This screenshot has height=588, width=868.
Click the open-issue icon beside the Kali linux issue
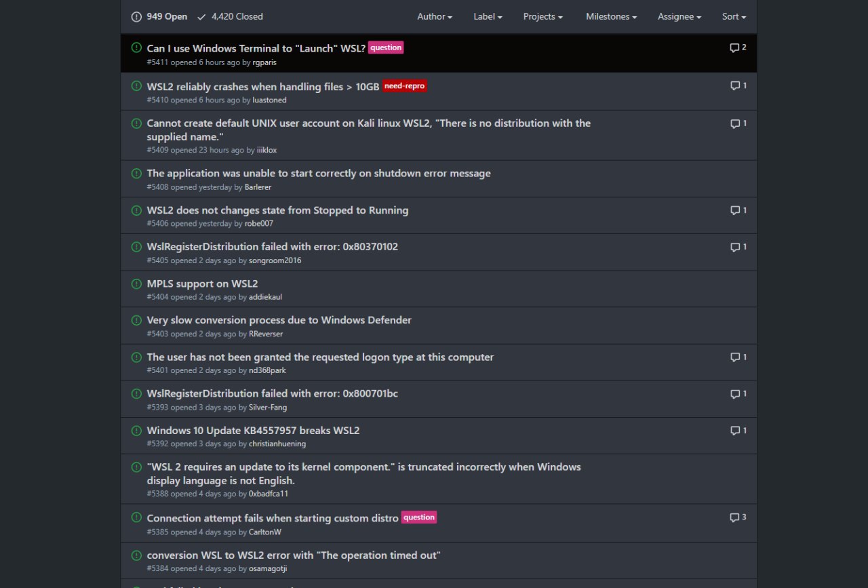pyautogui.click(x=136, y=123)
